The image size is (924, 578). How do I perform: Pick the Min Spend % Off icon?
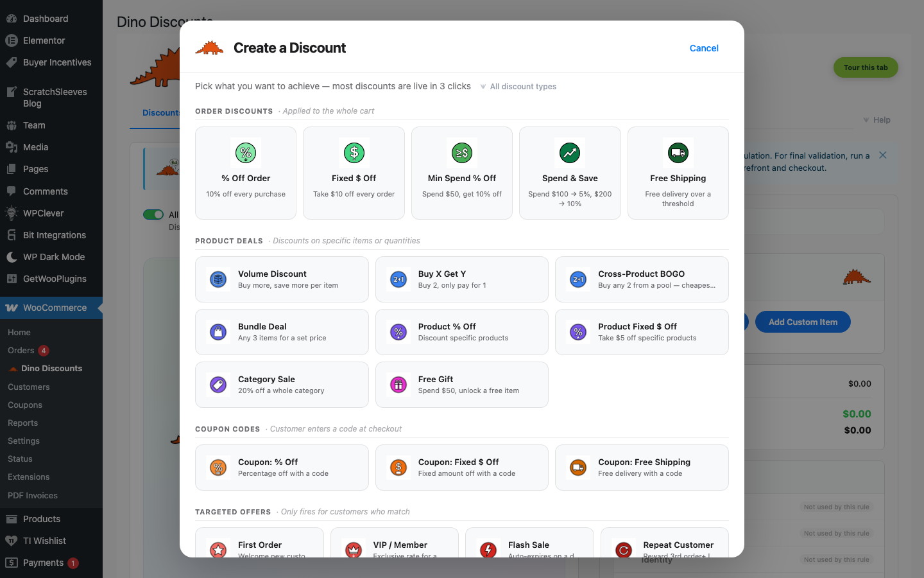(x=462, y=153)
